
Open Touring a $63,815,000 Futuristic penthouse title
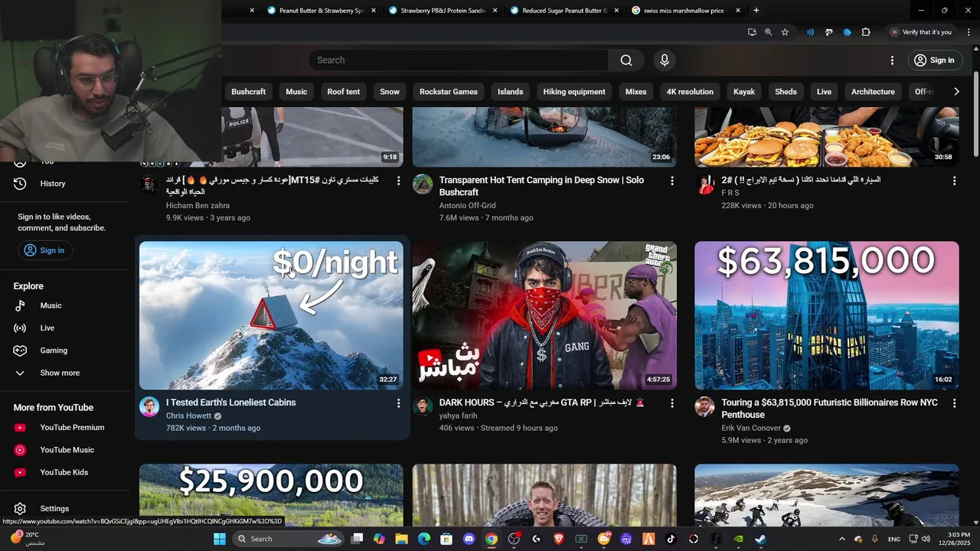point(829,409)
